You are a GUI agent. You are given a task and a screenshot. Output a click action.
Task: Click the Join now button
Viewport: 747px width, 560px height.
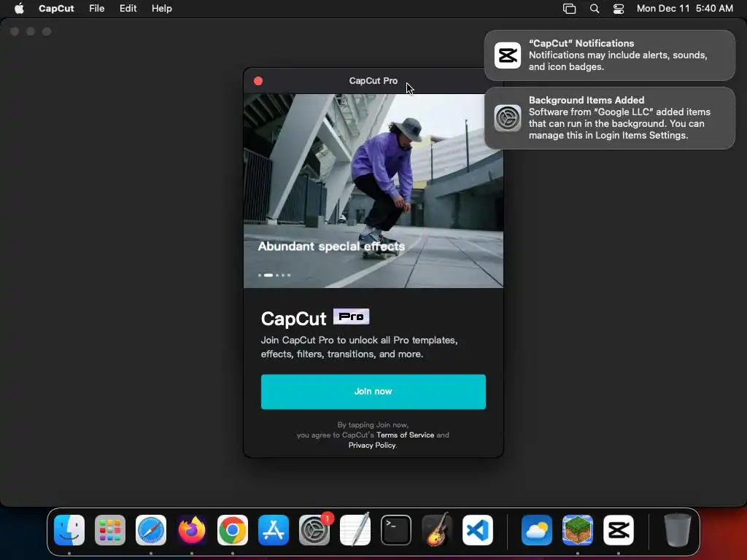373,392
